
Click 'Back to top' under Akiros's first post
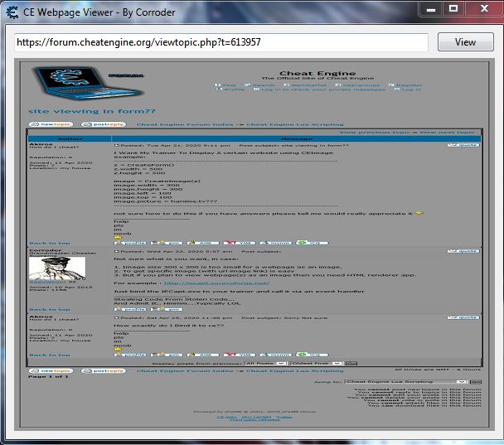50,244
